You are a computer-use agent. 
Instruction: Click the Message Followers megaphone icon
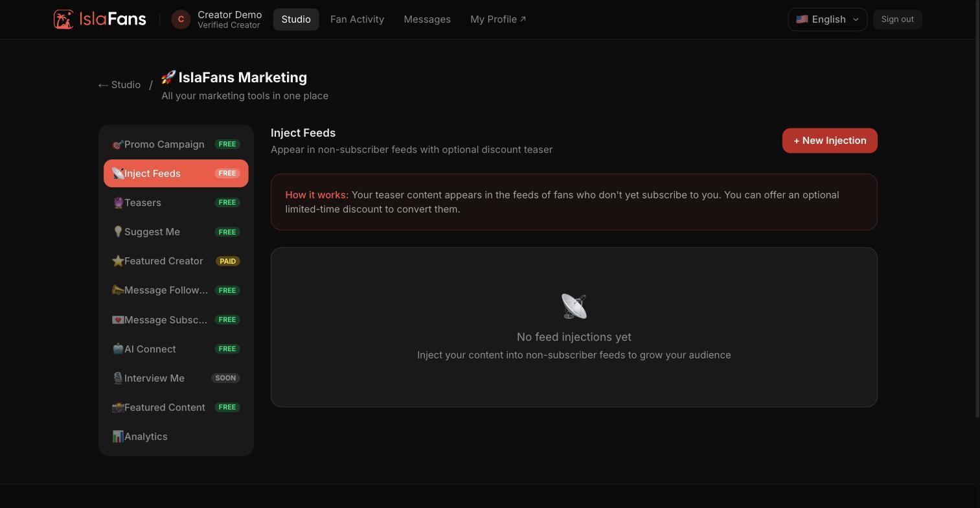coord(118,290)
